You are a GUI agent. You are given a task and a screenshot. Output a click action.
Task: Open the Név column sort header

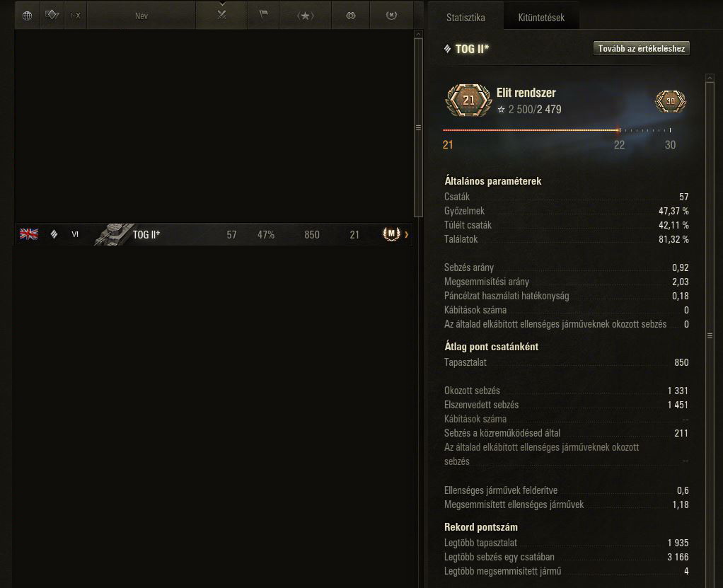pos(141,16)
